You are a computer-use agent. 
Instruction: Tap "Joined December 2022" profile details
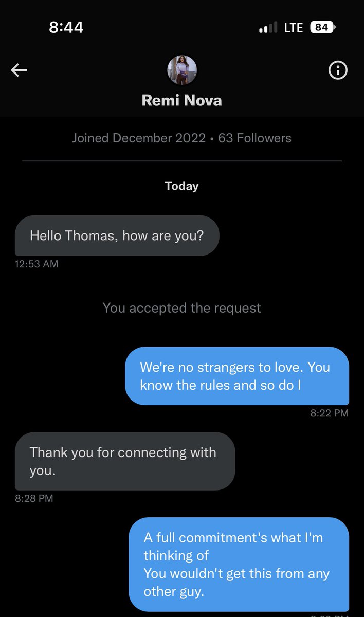click(x=139, y=138)
